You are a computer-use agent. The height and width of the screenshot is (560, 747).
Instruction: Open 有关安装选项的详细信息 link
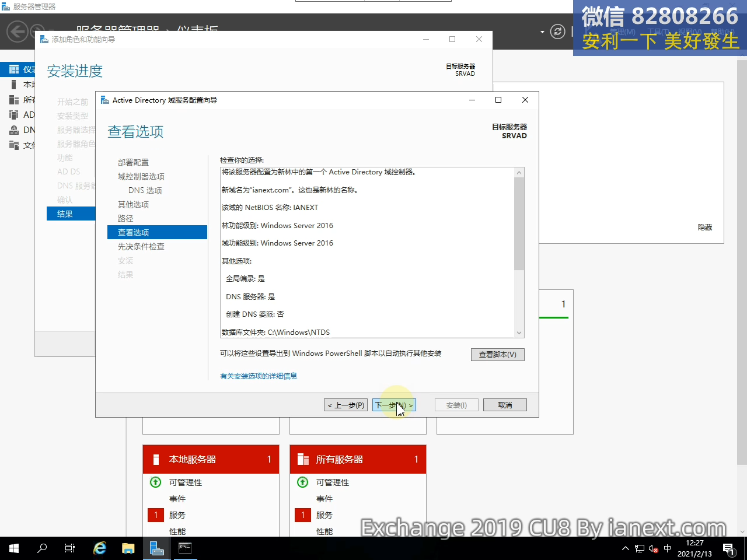point(259,376)
